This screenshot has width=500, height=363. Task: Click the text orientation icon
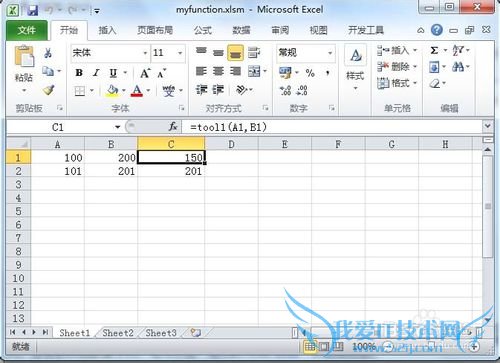tap(241, 90)
